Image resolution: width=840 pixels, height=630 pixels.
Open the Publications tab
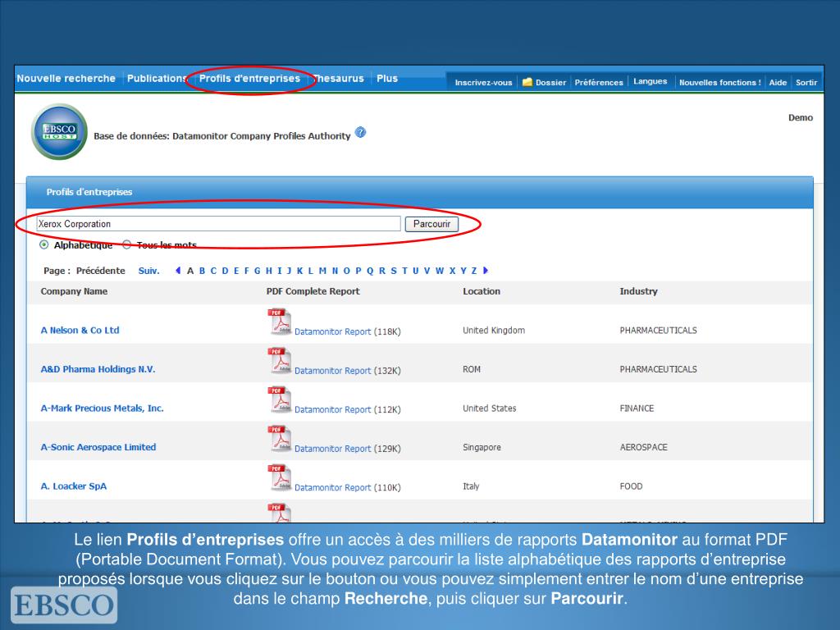pyautogui.click(x=157, y=78)
